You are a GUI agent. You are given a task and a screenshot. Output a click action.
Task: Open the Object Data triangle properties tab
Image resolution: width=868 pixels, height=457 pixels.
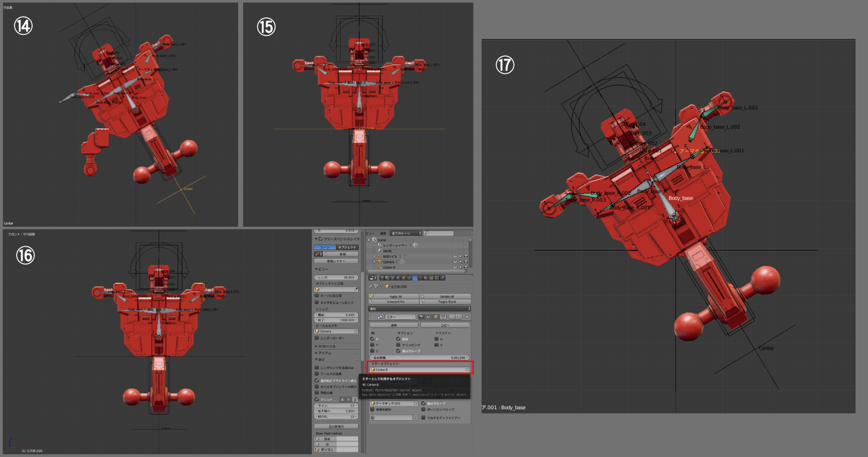(420, 278)
